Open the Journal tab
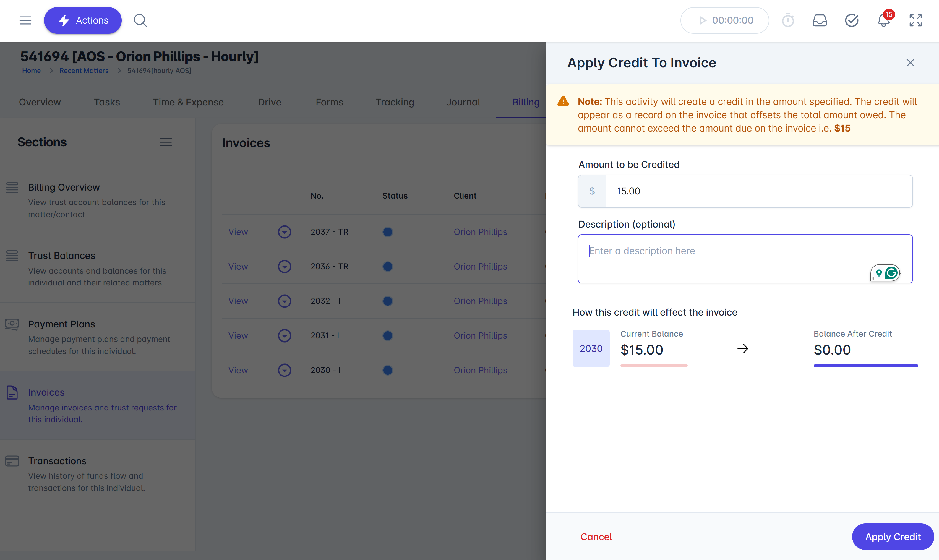The width and height of the screenshot is (939, 560). pos(463,102)
